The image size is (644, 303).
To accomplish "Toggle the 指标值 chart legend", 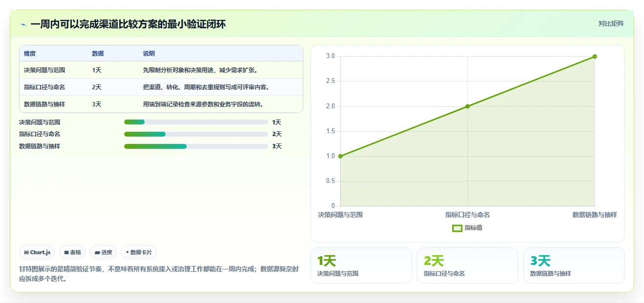I will [467, 228].
